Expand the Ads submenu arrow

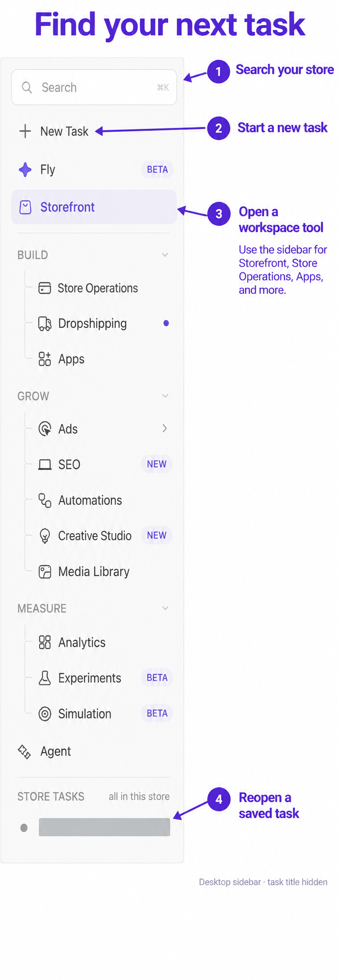(164, 428)
